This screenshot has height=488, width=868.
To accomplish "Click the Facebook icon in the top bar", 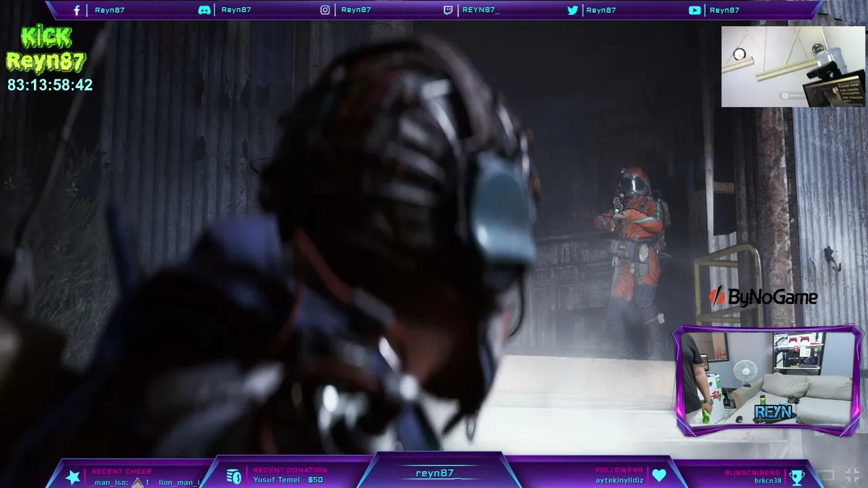I will [x=77, y=10].
